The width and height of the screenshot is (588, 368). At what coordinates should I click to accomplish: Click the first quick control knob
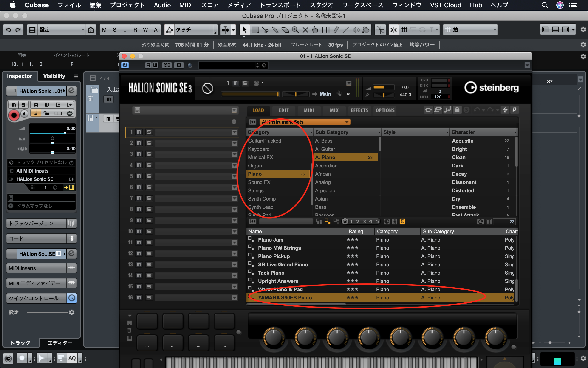(x=273, y=337)
